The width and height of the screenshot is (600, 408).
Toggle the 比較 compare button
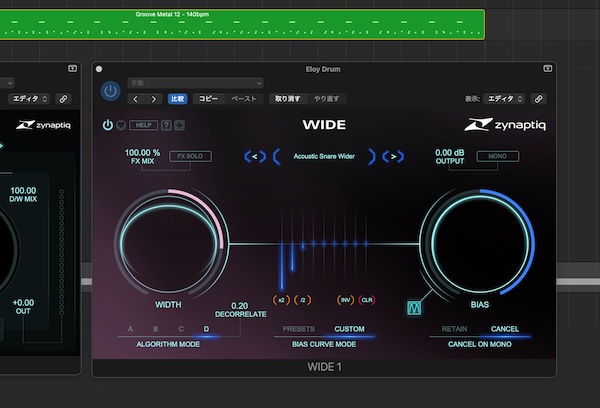click(x=178, y=99)
